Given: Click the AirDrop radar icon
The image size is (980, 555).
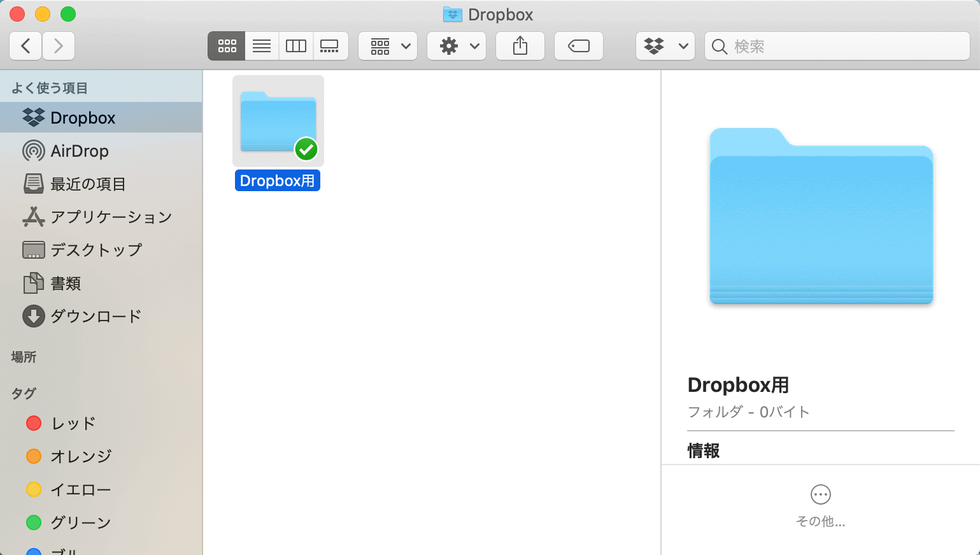Looking at the screenshot, I should (x=34, y=151).
